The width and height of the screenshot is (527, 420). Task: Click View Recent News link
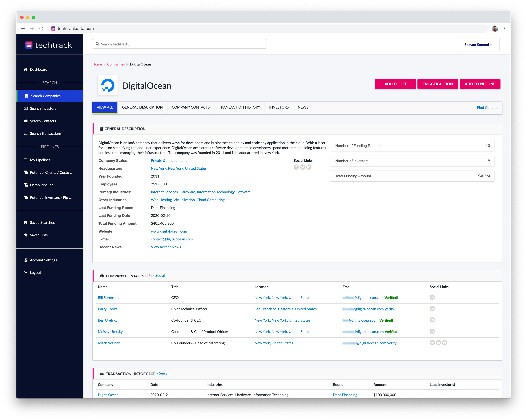[x=166, y=247]
